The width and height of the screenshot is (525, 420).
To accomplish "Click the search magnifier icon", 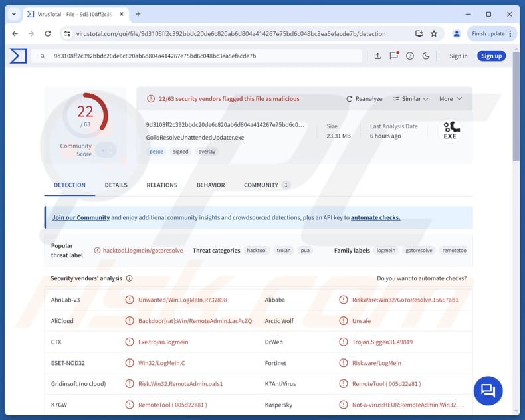I will point(43,56).
